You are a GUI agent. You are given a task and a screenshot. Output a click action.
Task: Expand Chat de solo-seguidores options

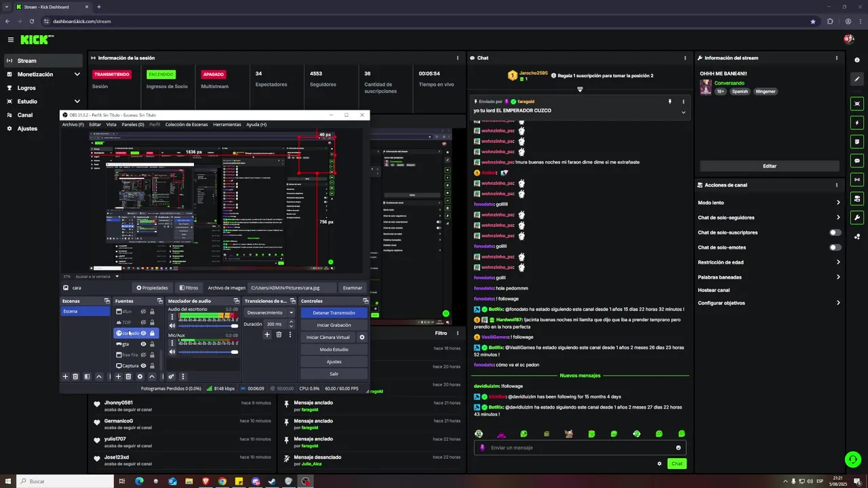click(838, 218)
